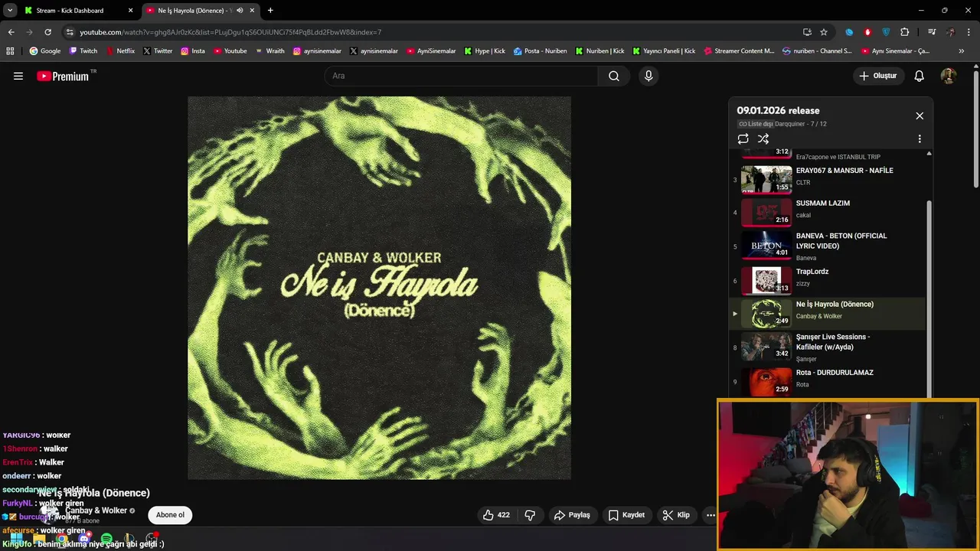Open YouTube account avatar menu
The image size is (980, 551).
click(x=948, y=76)
